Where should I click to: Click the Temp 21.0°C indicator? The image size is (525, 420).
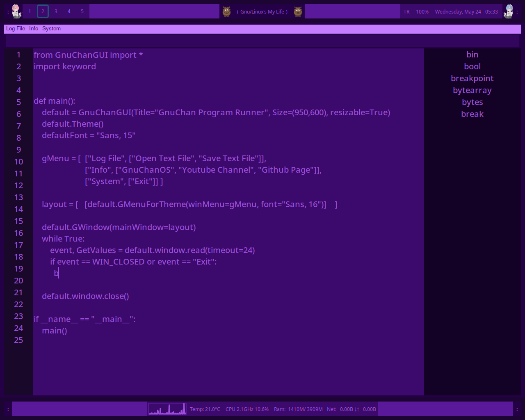tap(205, 409)
